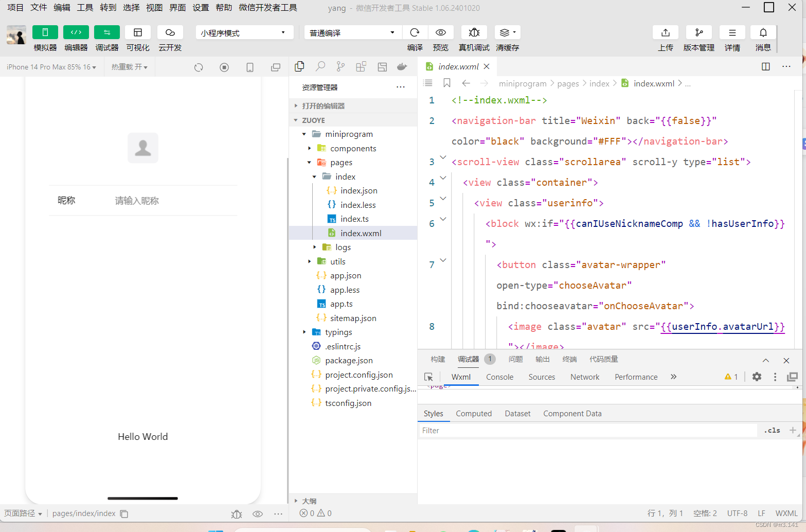
Task: Start real device debugging (真机调试)
Action: (x=474, y=32)
